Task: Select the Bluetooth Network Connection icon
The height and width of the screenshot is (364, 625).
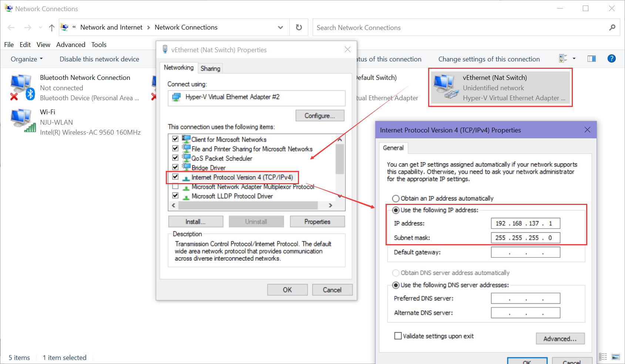Action: 22,87
